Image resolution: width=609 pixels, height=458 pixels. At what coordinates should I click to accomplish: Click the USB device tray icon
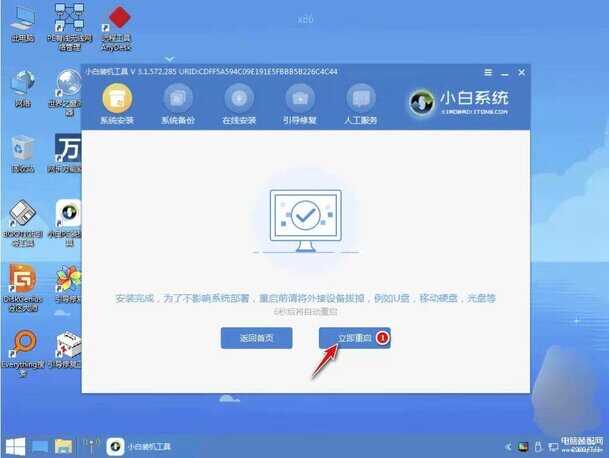tap(538, 447)
